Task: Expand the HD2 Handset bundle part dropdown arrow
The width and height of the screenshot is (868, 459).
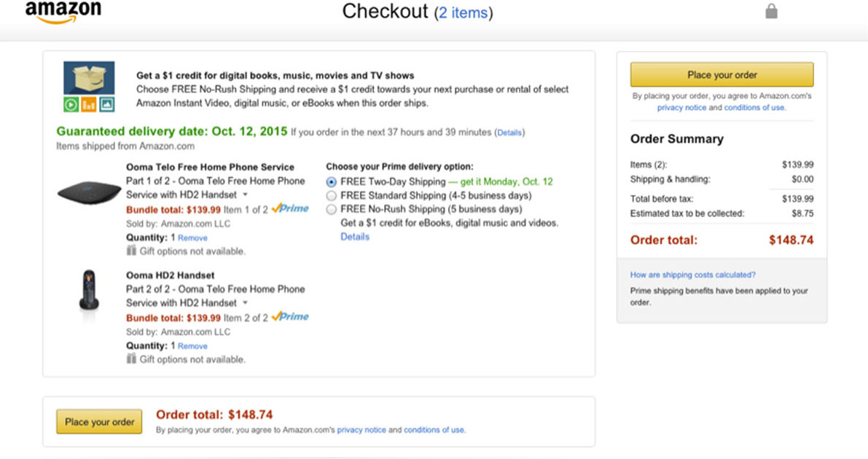Action: coord(245,303)
